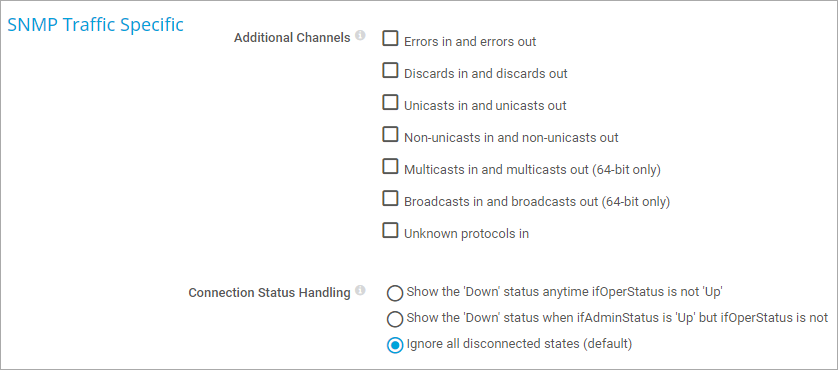The height and width of the screenshot is (370, 838).
Task: Open the Additional Channels info icon
Action: click(360, 36)
